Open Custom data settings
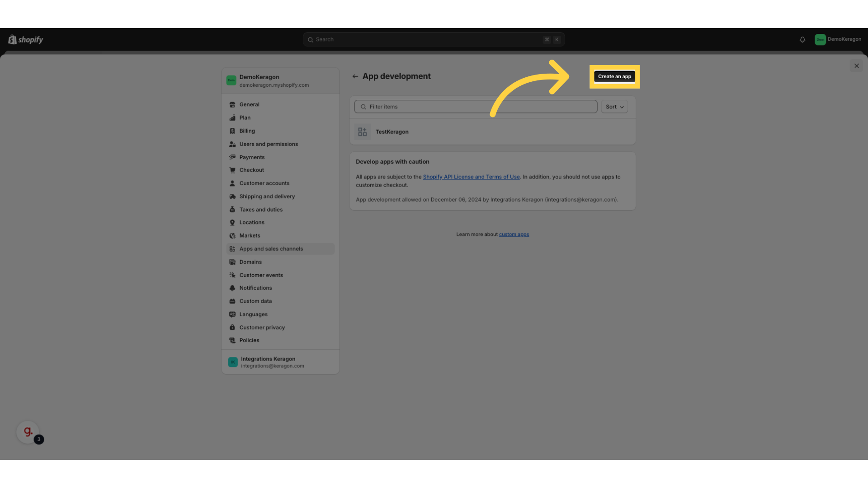This screenshot has width=868, height=488. tap(280, 301)
